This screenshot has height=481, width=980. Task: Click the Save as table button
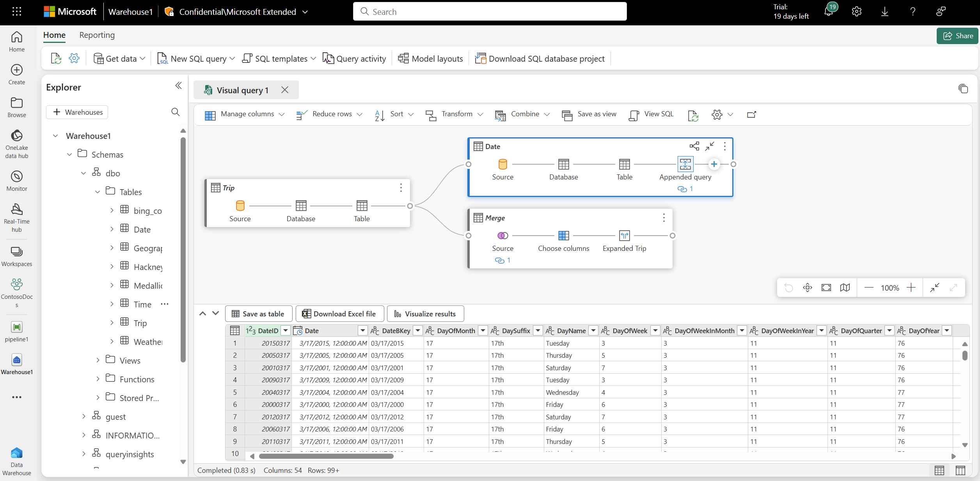pyautogui.click(x=258, y=314)
